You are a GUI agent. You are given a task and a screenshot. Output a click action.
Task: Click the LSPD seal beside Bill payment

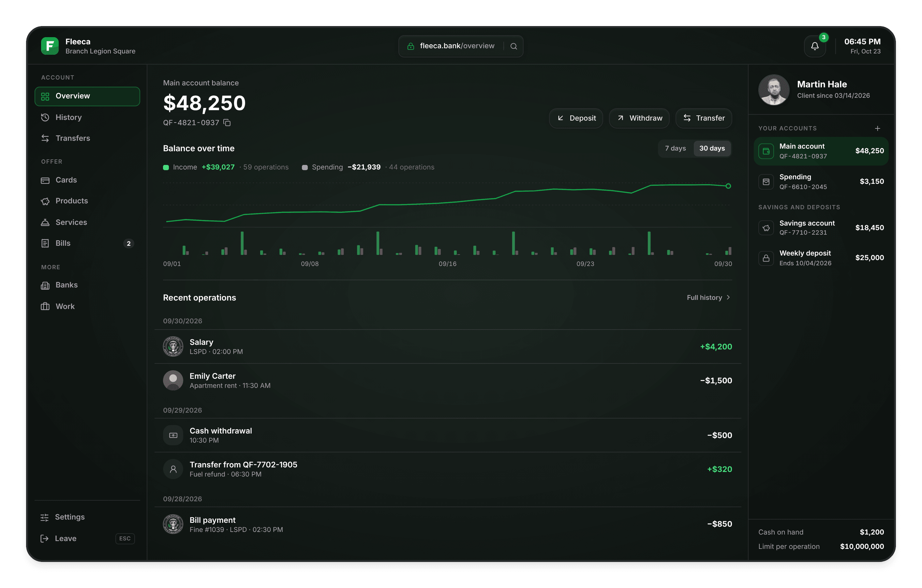click(173, 524)
